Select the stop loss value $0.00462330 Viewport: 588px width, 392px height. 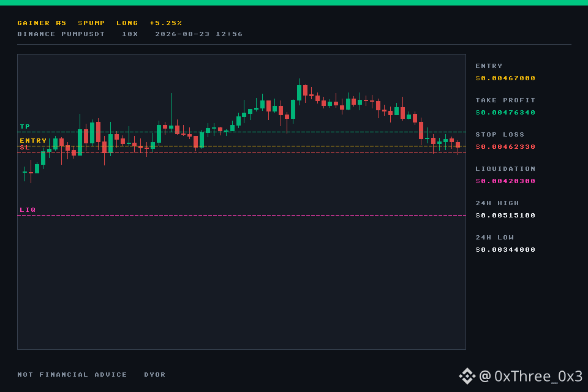pyautogui.click(x=505, y=146)
